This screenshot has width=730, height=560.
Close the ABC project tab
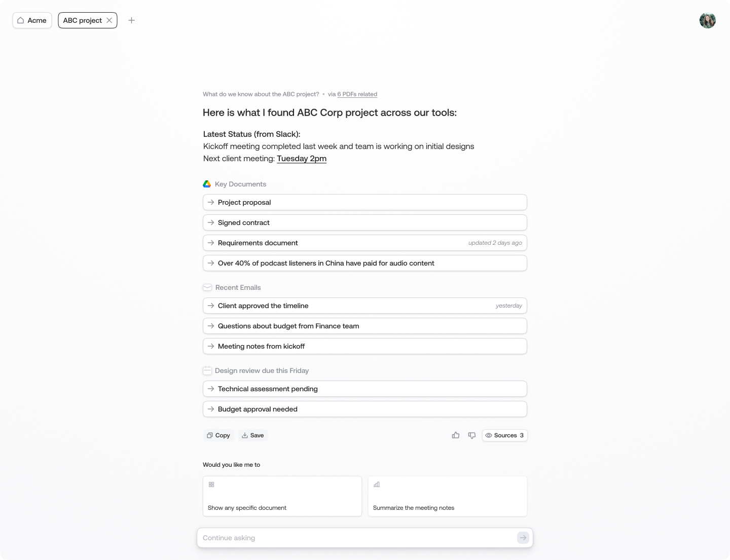109,20
